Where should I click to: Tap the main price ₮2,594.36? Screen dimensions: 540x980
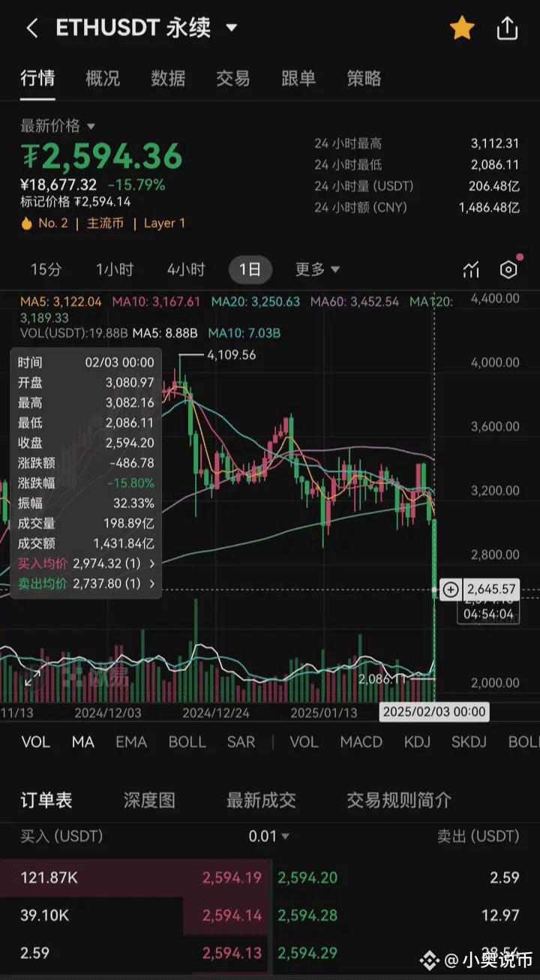pos(101,156)
